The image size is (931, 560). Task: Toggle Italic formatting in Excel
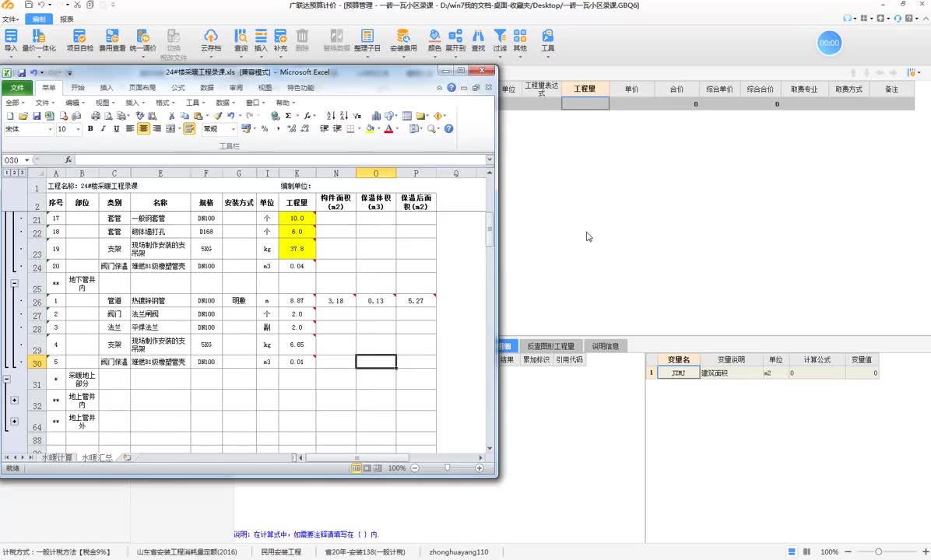pyautogui.click(x=104, y=129)
